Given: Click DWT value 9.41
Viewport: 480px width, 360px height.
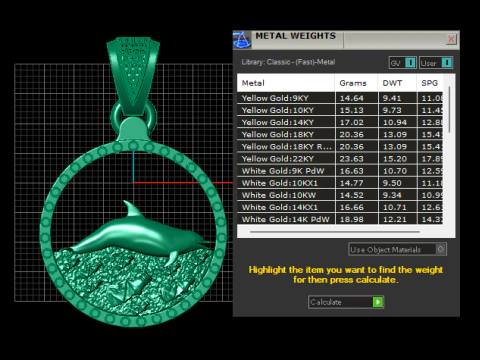Looking at the screenshot, I should (392, 98).
